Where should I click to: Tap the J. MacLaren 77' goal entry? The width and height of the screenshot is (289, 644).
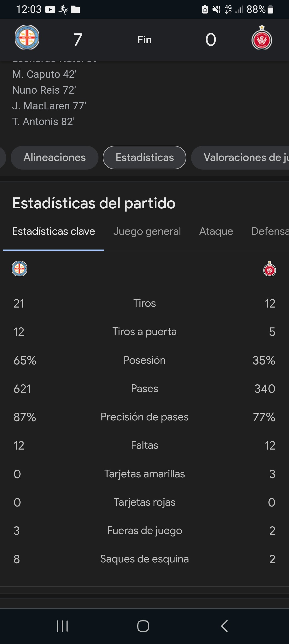[x=49, y=106]
